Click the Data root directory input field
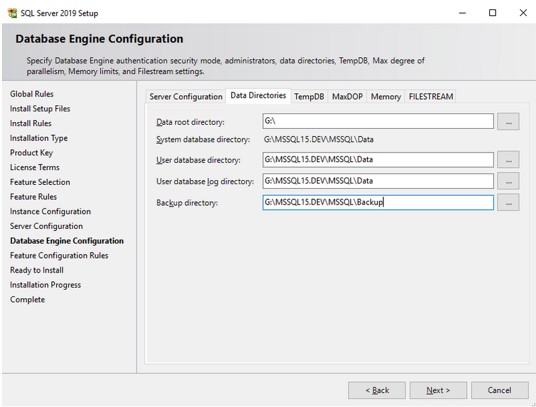 (378, 121)
